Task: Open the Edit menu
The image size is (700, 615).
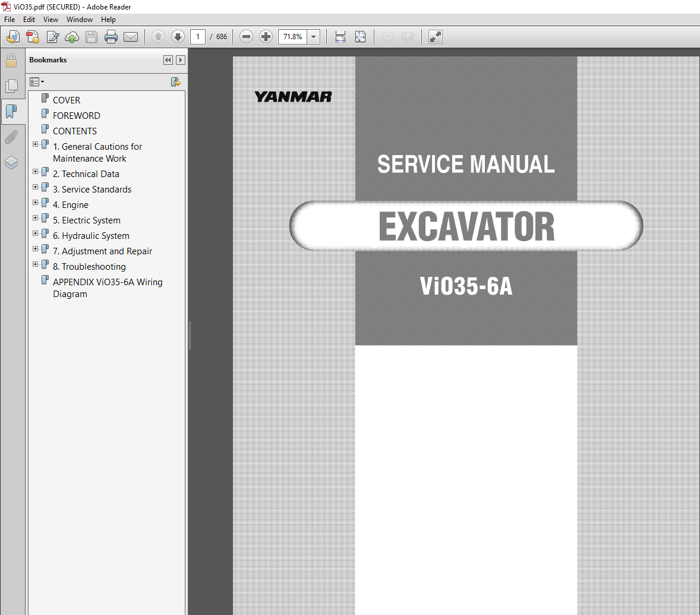Action: tap(29, 19)
